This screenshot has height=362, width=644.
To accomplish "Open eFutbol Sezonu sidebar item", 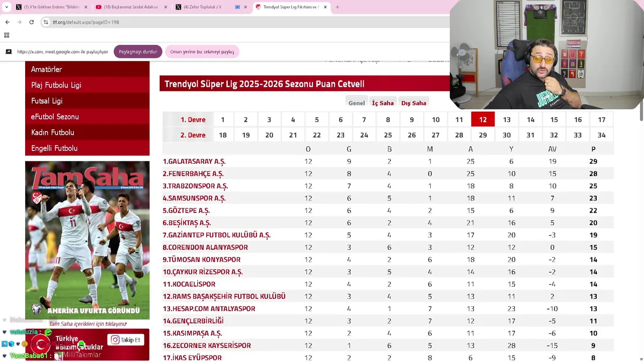I will point(87,117).
